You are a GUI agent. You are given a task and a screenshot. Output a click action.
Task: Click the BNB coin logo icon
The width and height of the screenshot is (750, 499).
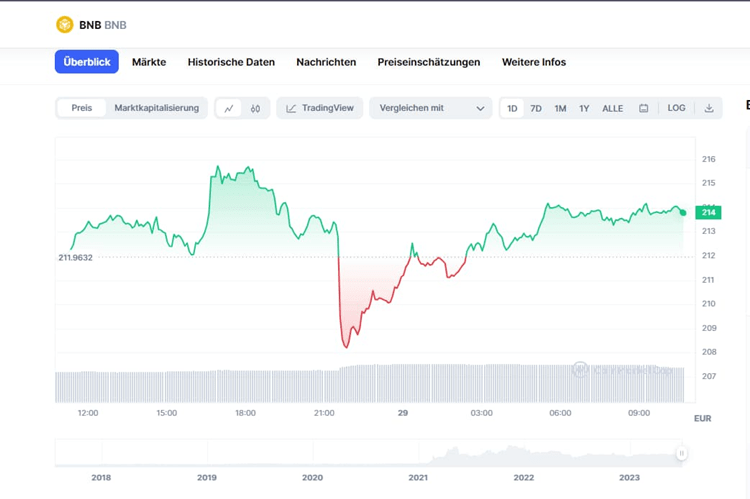[65, 24]
